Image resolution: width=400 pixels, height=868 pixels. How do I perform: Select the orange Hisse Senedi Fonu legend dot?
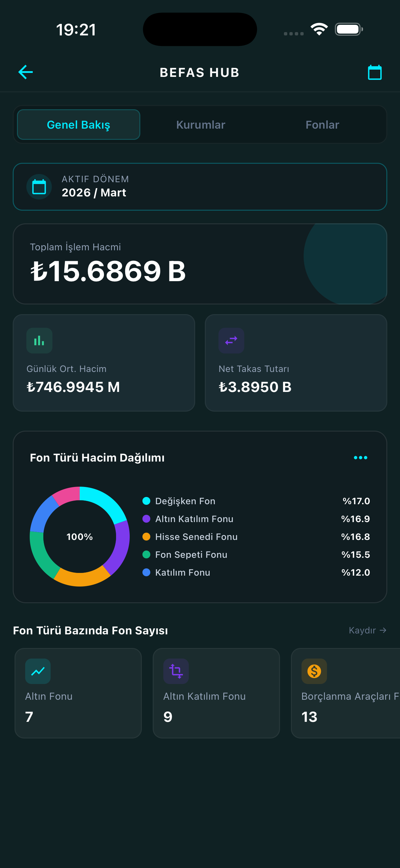click(x=146, y=537)
